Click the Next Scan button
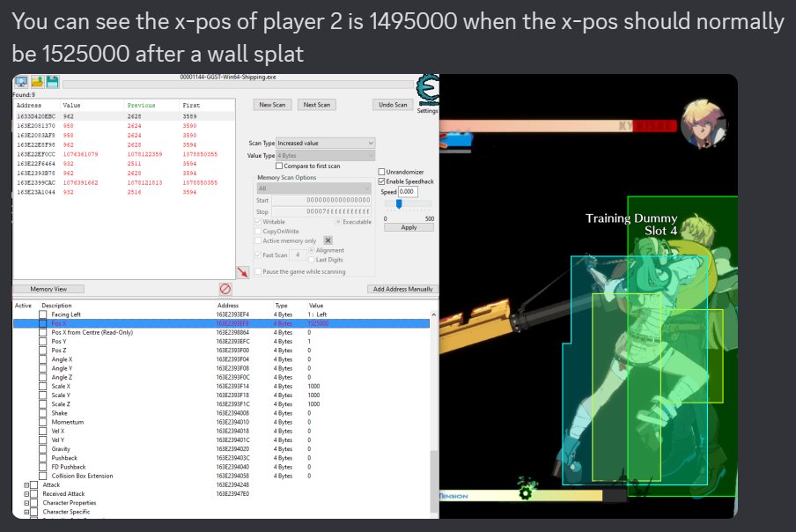 316,105
